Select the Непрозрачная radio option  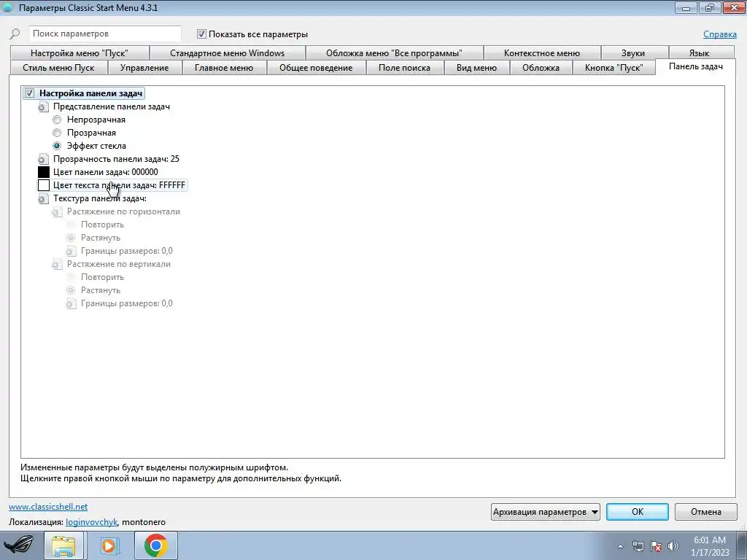57,120
